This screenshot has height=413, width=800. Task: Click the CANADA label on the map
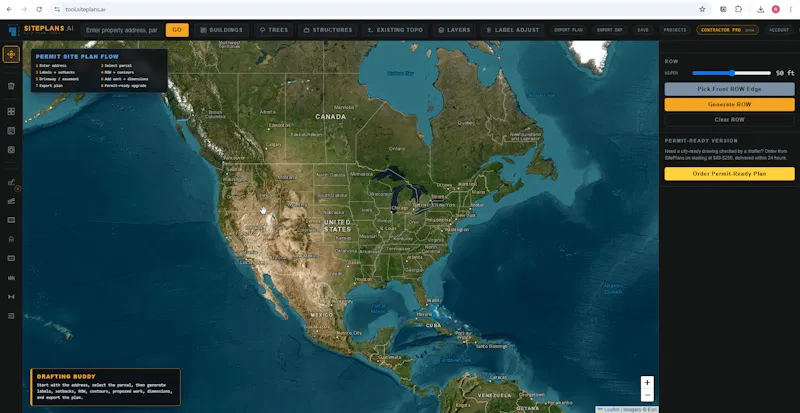[331, 117]
